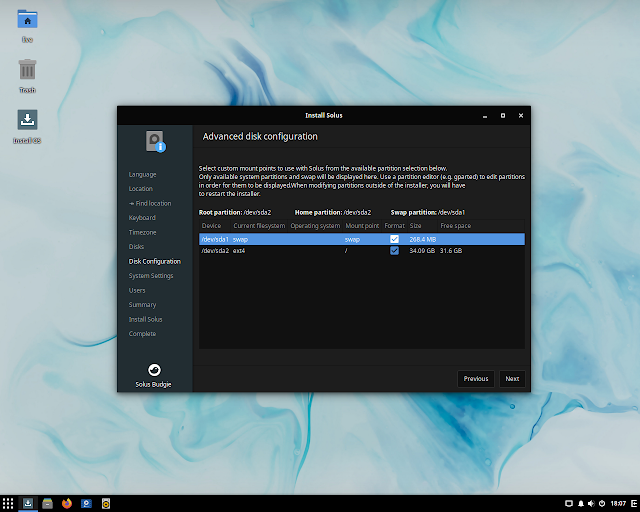640x512 pixels.
Task: Click the Solus Budgie logo
Action: tap(154, 370)
